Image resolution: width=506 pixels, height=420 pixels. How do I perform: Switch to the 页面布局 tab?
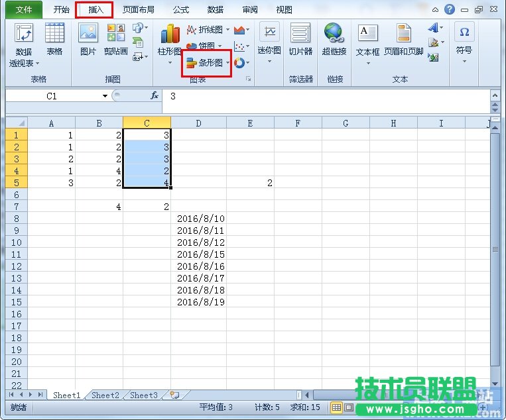[139, 10]
